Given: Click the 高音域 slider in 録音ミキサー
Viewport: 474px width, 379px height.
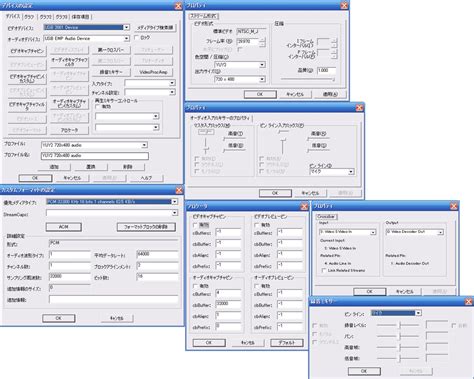Looking at the screenshot, I should (398, 347).
